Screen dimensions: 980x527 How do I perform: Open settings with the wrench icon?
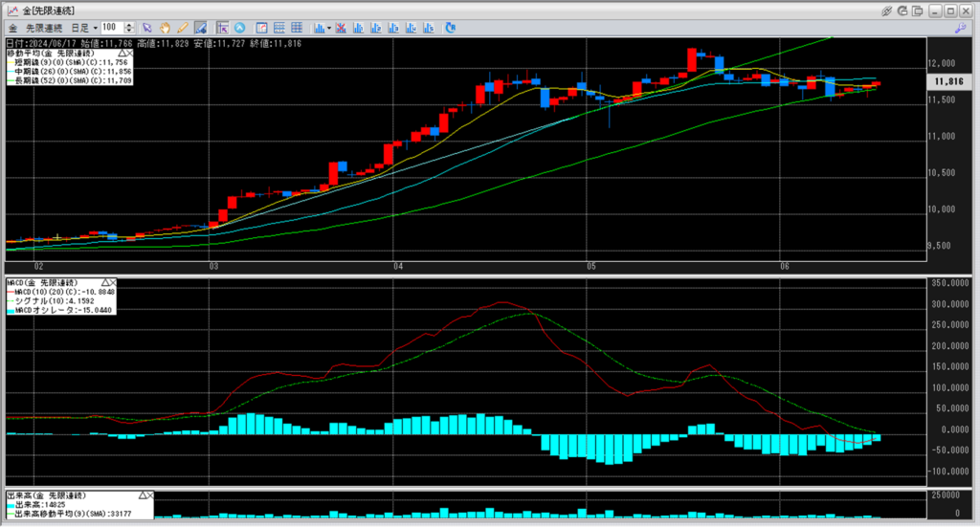coord(959,28)
